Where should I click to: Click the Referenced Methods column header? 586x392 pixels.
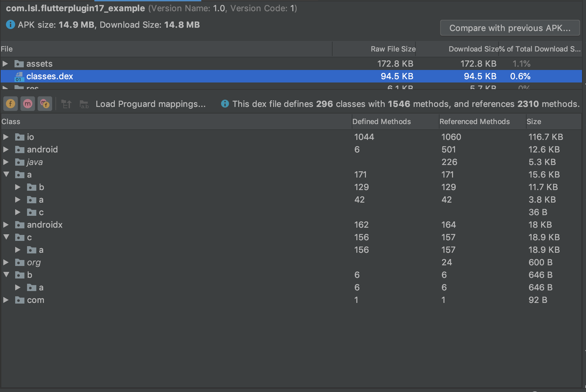coord(474,121)
